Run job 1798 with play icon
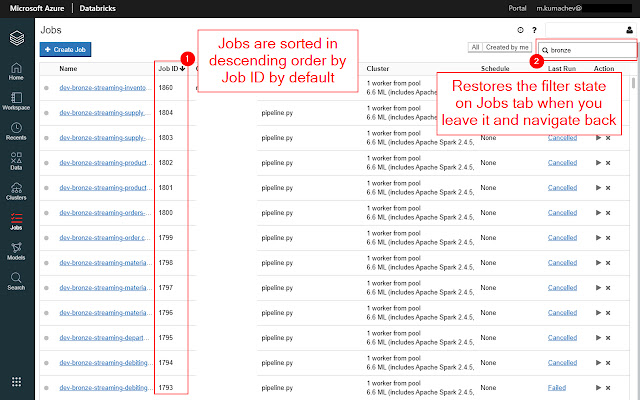640x400 pixels. click(x=598, y=262)
